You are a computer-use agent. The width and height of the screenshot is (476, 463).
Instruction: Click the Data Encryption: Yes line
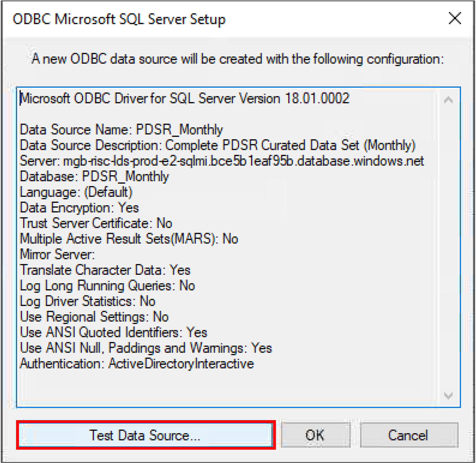coord(79,208)
